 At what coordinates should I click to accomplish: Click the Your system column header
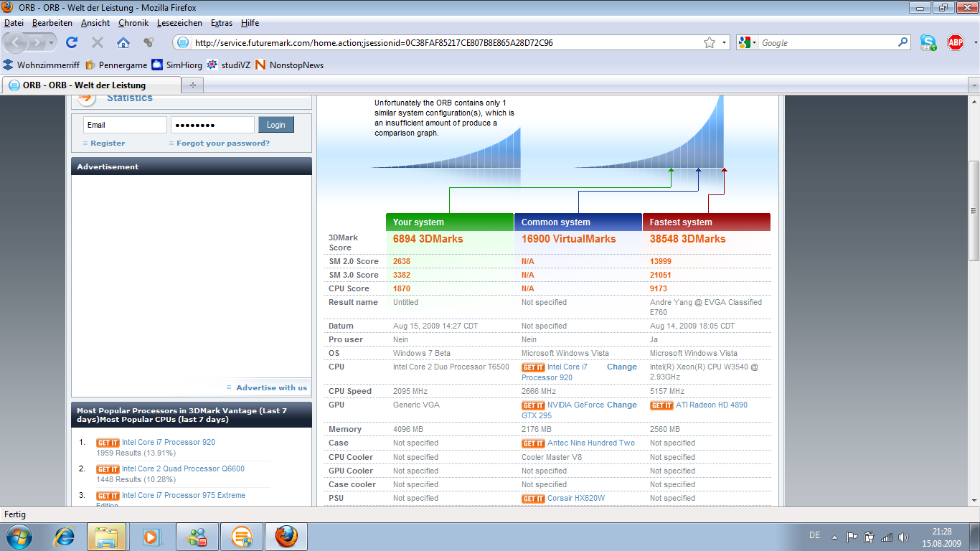point(449,222)
